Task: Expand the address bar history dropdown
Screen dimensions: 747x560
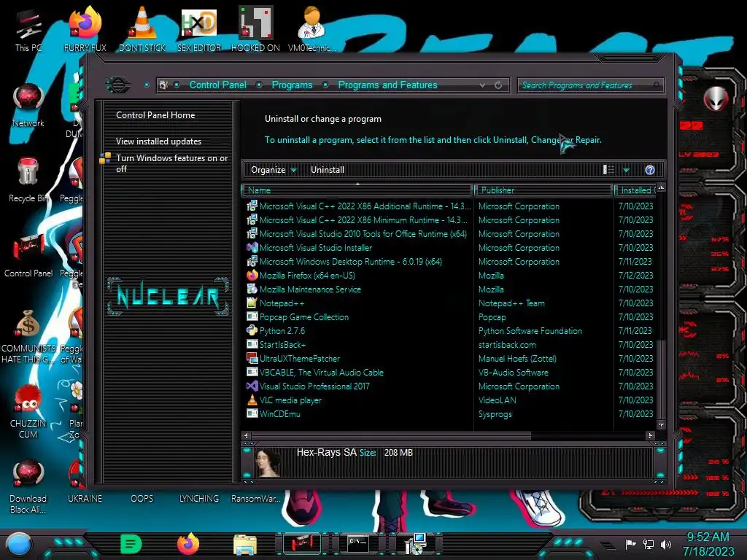Action: point(483,85)
